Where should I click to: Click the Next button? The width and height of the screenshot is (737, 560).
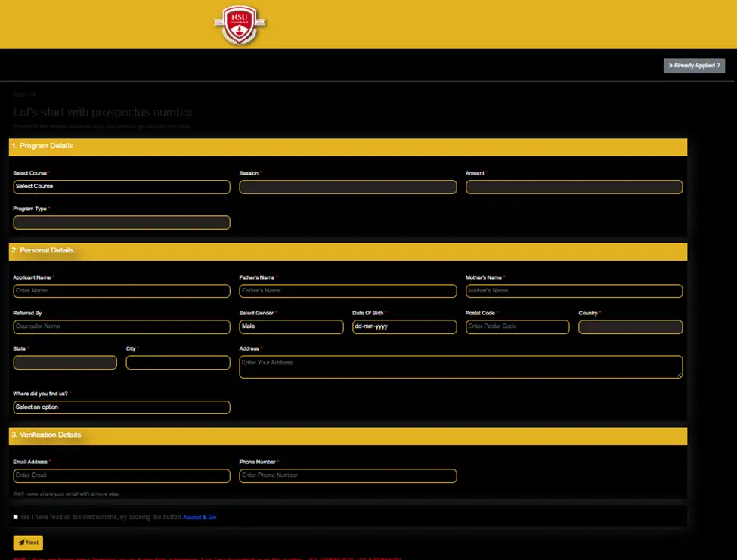28,543
